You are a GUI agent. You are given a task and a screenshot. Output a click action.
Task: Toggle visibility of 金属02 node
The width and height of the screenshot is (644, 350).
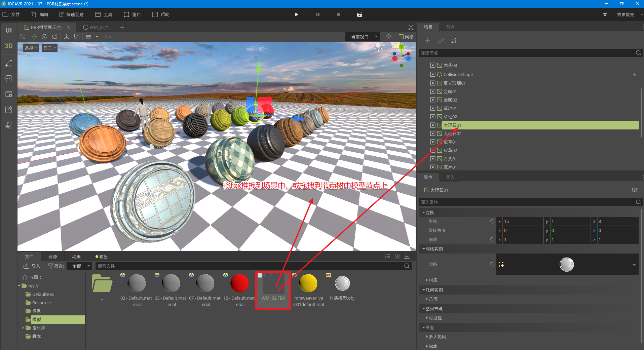point(433,100)
